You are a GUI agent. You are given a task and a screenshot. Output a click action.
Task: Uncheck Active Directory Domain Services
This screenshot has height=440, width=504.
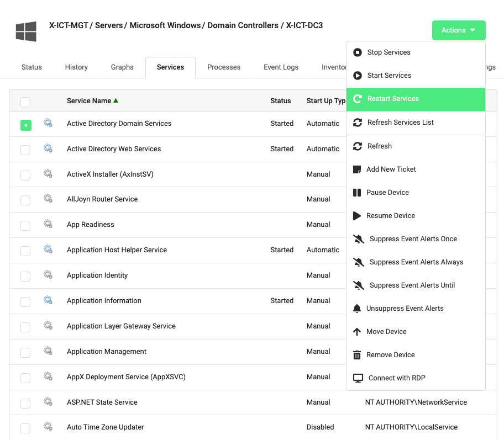coord(25,125)
